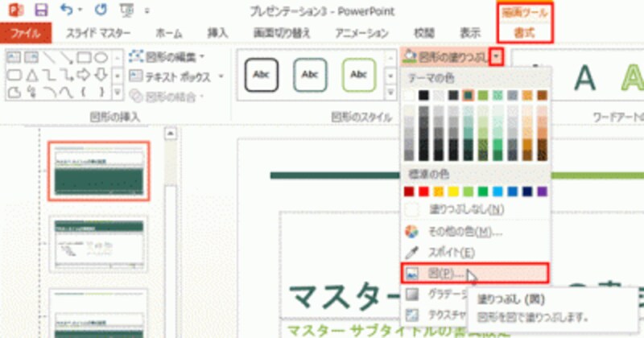Select the down block arrow shape

coord(101,75)
